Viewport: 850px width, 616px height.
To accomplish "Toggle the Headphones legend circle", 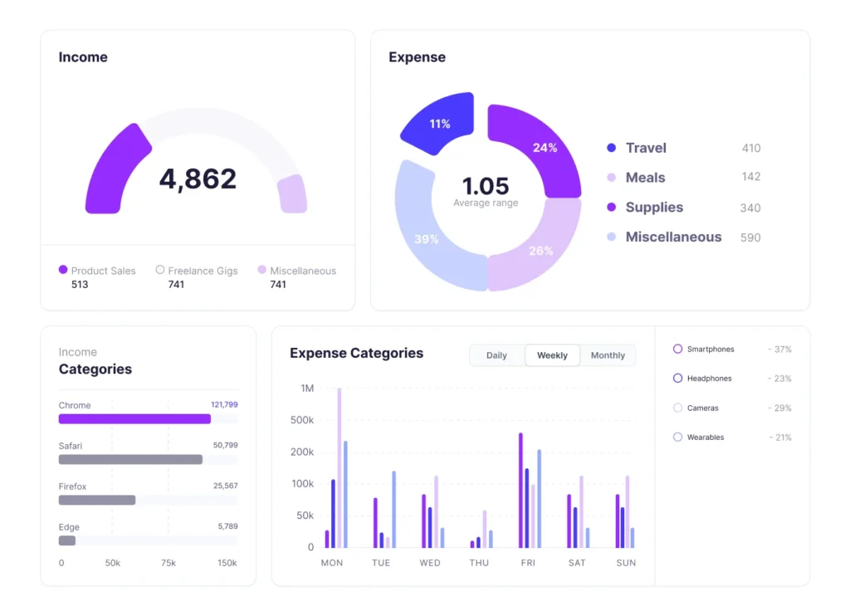I will coord(678,379).
